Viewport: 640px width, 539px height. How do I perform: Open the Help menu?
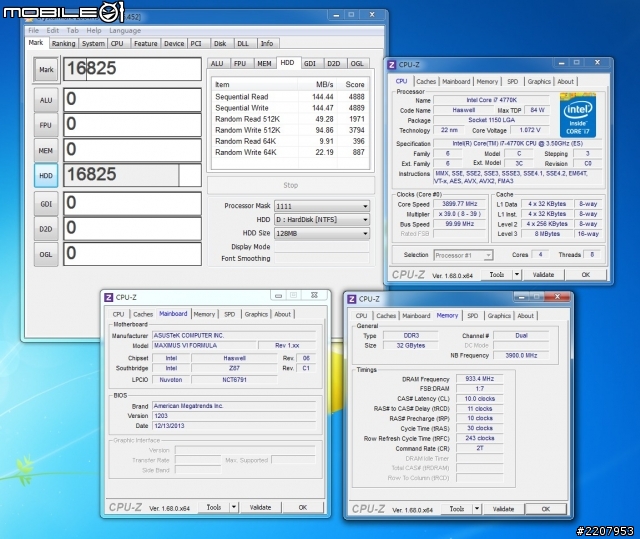coord(94,30)
